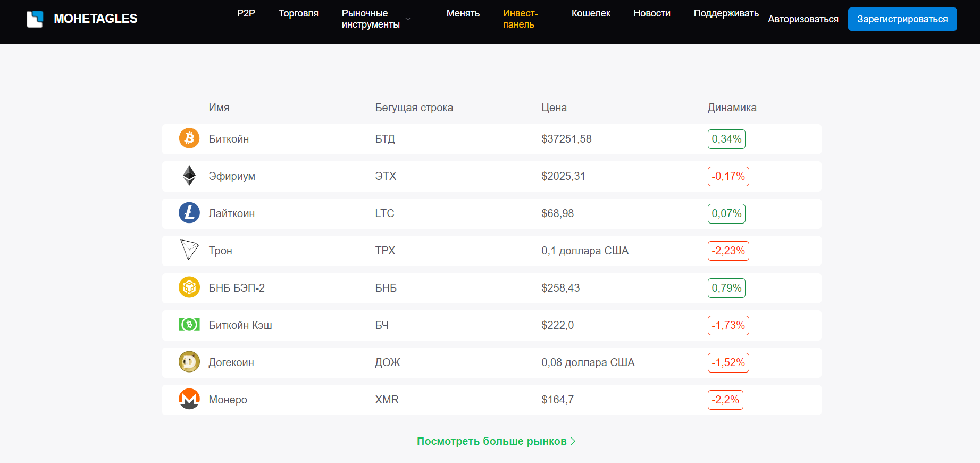
Task: Click the ТРХ ticker cell
Action: point(385,251)
